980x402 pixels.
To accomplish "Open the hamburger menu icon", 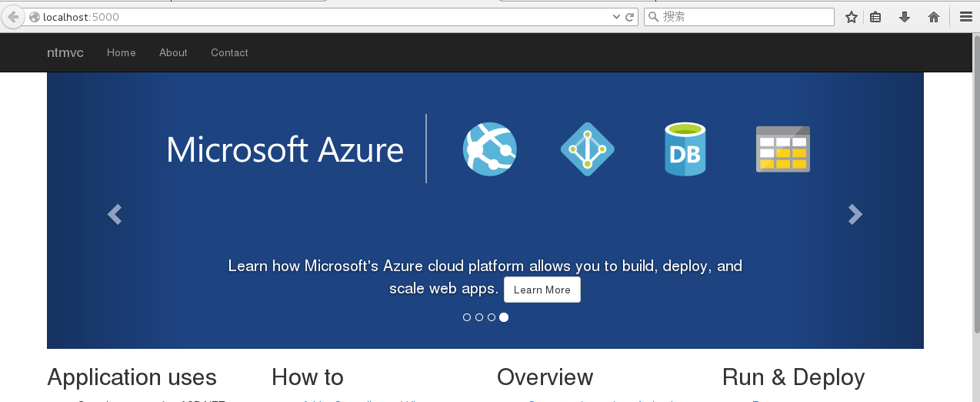I will [965, 17].
